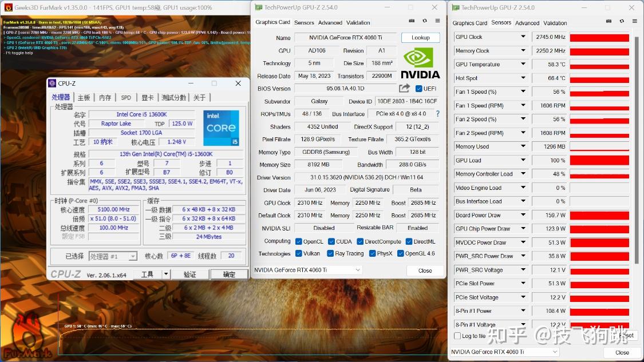Open the Memory Used sensor dropdown
The height and width of the screenshot is (362, 644).
click(x=523, y=146)
